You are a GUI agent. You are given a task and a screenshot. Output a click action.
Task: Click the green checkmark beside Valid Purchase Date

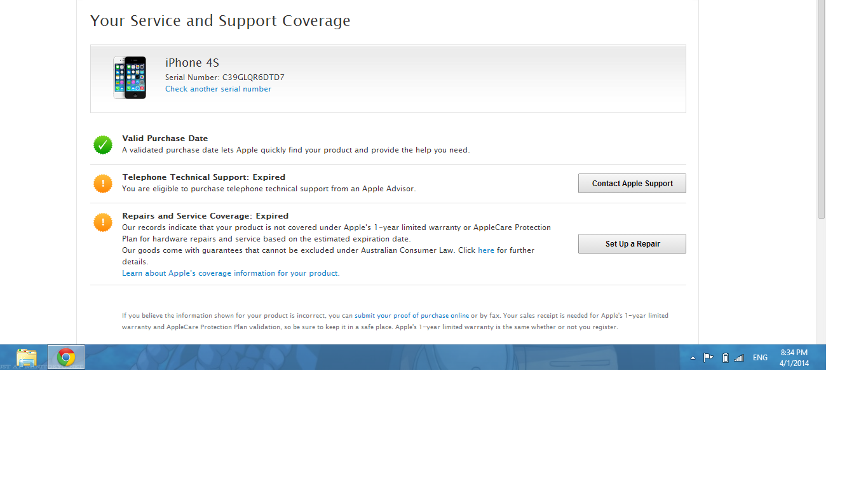tap(103, 145)
